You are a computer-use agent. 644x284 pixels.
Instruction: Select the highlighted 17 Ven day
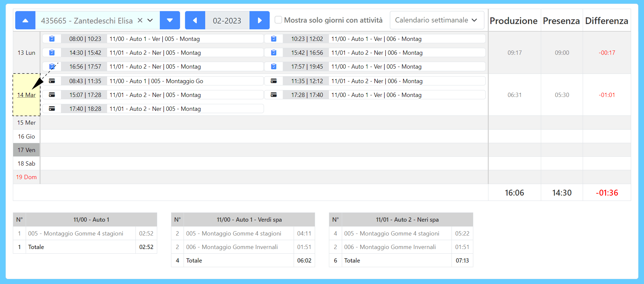[26, 150]
